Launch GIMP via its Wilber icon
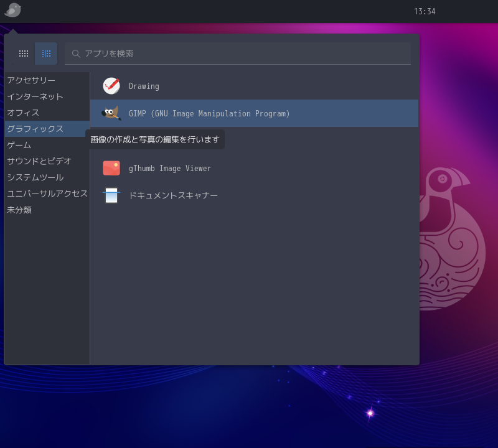This screenshot has height=448, width=498. click(x=111, y=113)
